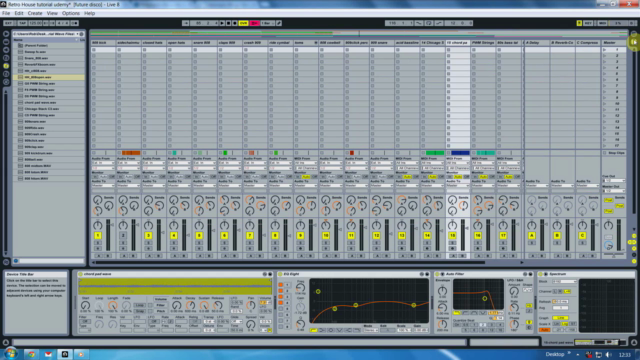Open Audio To dropdown on 909 kick track
640x360 pixels.
coord(103,186)
